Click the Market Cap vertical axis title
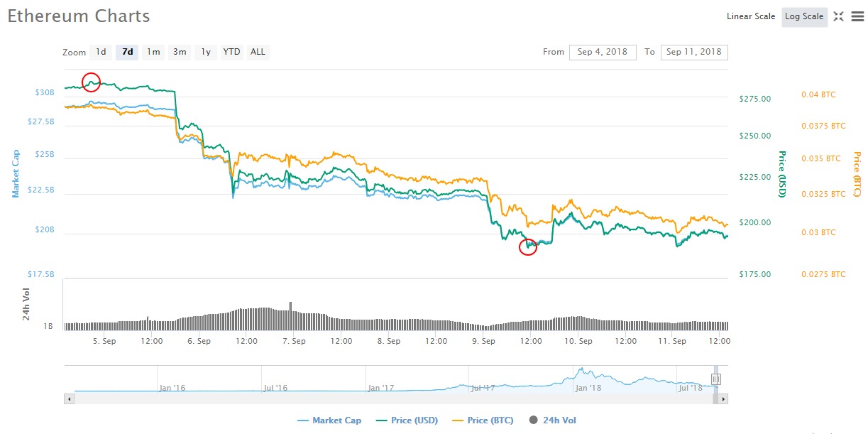868x434 pixels. (14, 173)
